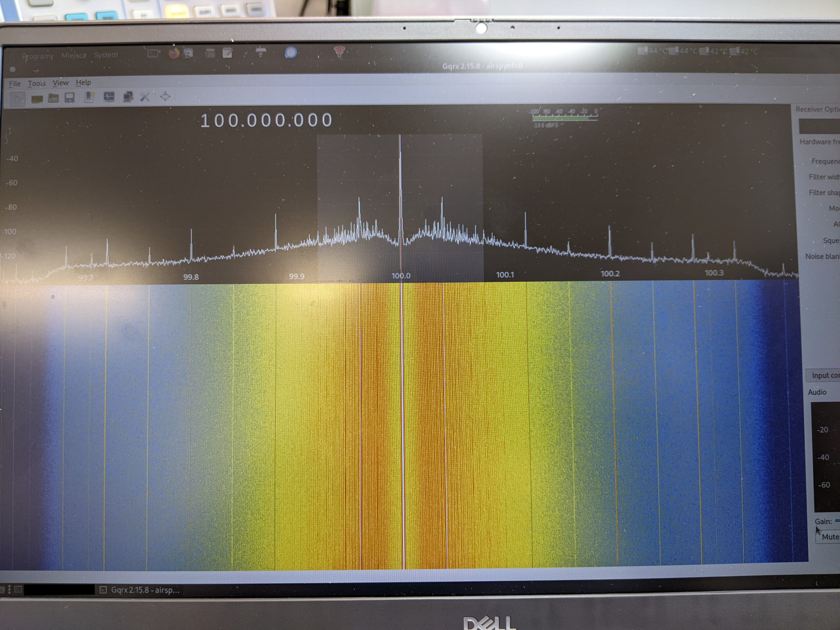Toggle full screen arrows icon

point(165,96)
